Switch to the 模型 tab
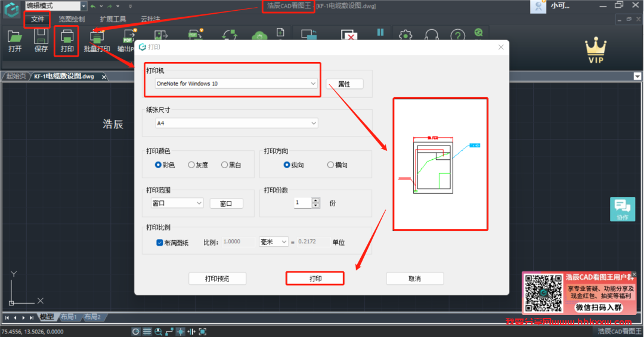 point(47,317)
